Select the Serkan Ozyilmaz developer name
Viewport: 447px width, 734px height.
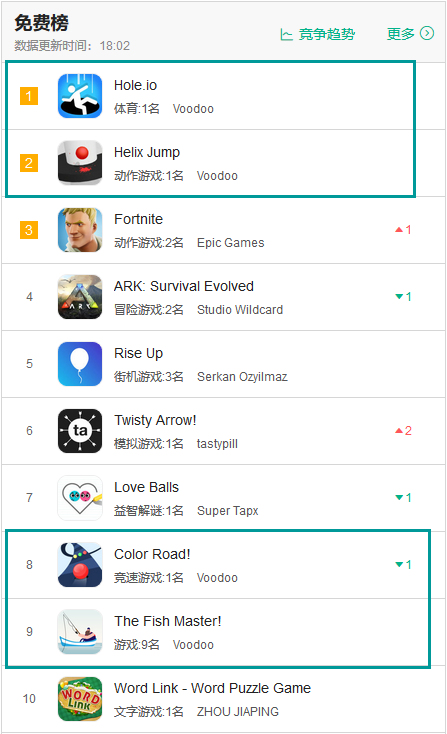pyautogui.click(x=242, y=377)
